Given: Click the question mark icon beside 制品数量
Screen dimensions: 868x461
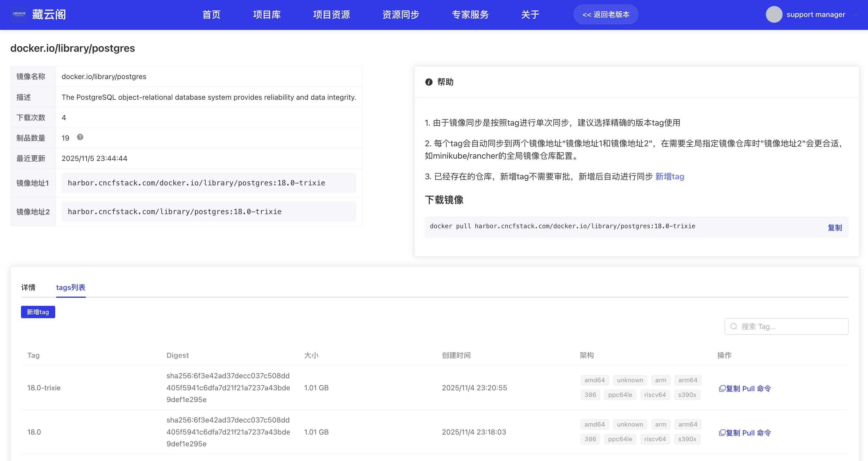Looking at the screenshot, I should pos(80,137).
